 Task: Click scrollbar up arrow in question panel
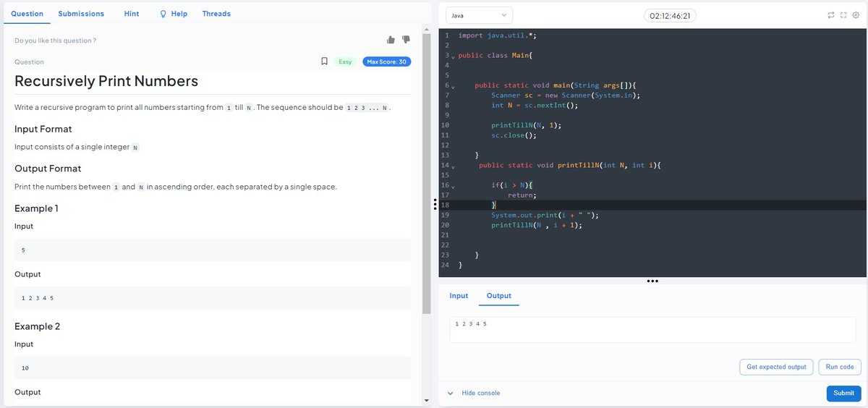click(x=427, y=29)
